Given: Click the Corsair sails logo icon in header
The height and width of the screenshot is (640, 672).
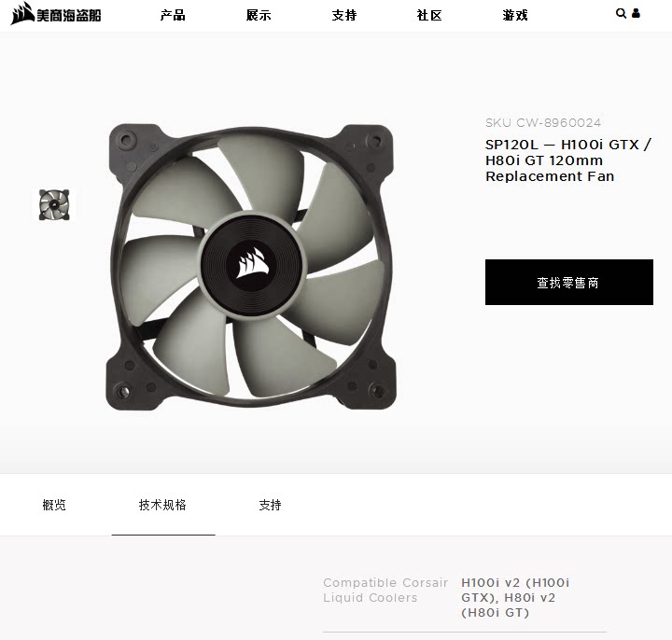Looking at the screenshot, I should click(x=22, y=13).
